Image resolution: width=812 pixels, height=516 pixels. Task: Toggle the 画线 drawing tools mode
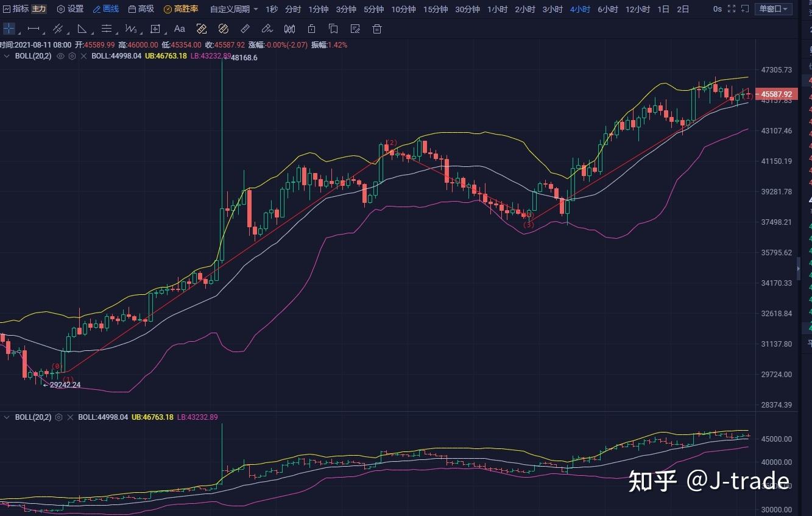point(106,9)
